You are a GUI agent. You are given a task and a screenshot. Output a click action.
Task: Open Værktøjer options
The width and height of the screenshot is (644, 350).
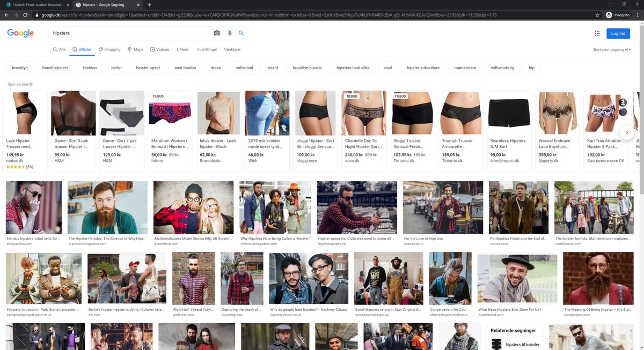tap(232, 49)
